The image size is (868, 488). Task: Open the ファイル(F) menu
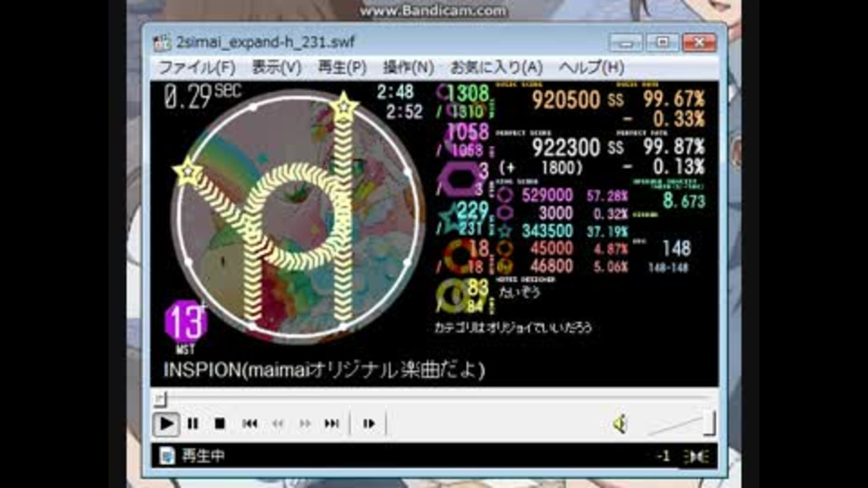tap(196, 68)
